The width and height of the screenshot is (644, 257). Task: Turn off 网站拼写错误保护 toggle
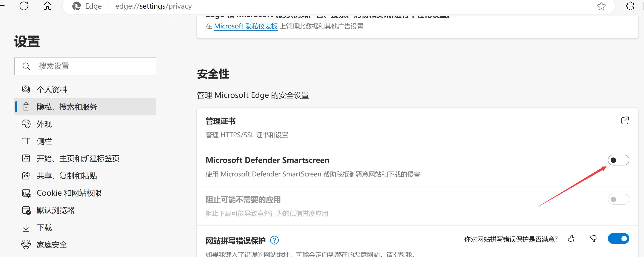(x=618, y=238)
